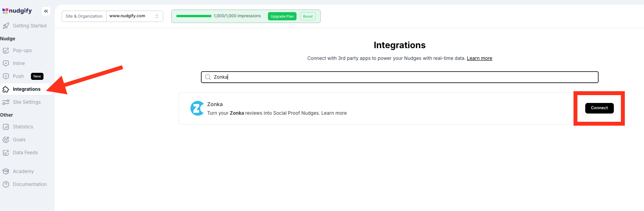
Task: Click the site selector up-down arrows
Action: [157, 16]
